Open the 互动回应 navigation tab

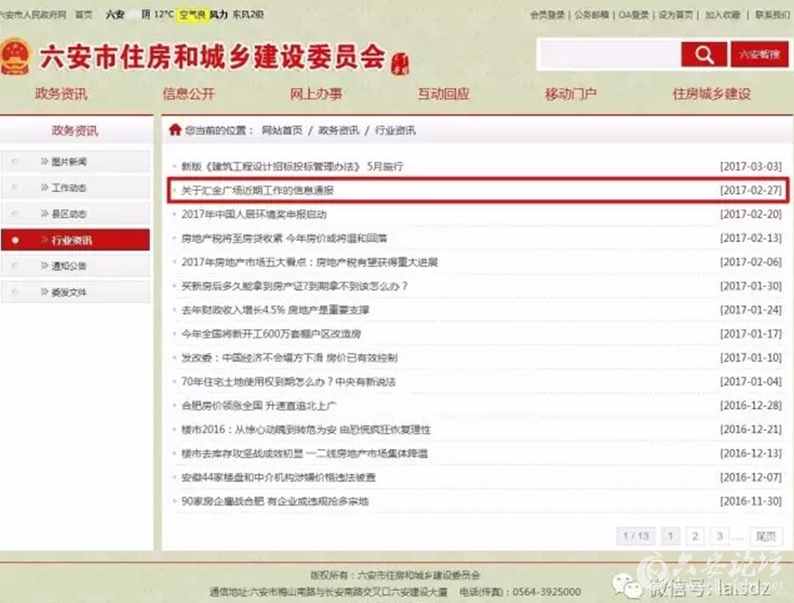point(444,94)
